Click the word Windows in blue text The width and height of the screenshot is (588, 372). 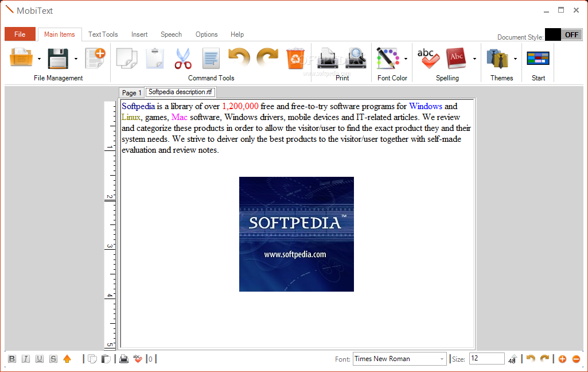tap(426, 106)
